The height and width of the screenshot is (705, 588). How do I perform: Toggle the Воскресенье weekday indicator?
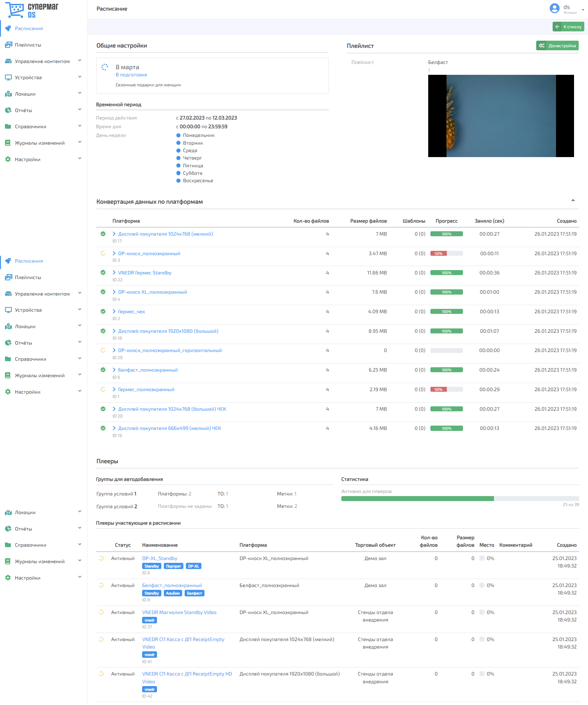[178, 181]
